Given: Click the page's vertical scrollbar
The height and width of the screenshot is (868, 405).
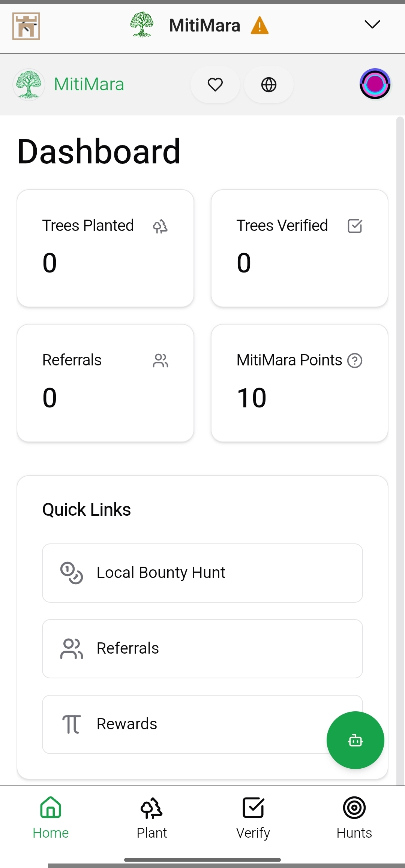Looking at the screenshot, I should 400,450.
